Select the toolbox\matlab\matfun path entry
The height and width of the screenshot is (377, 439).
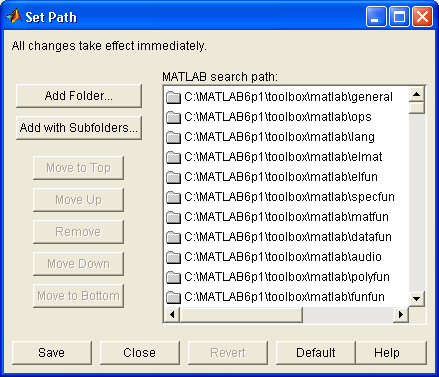[286, 217]
